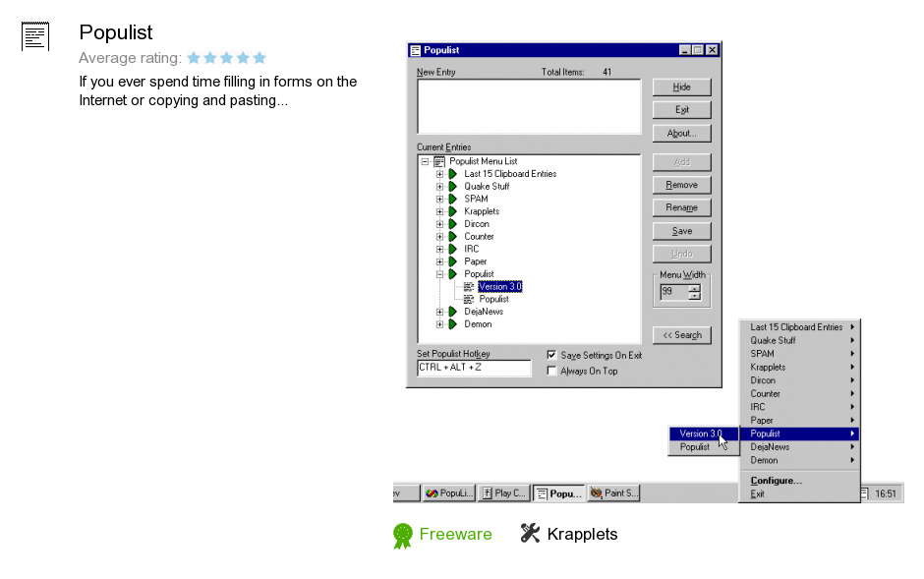Open Paint S... from the taskbar
This screenshot has height=579, width=924.
click(614, 493)
